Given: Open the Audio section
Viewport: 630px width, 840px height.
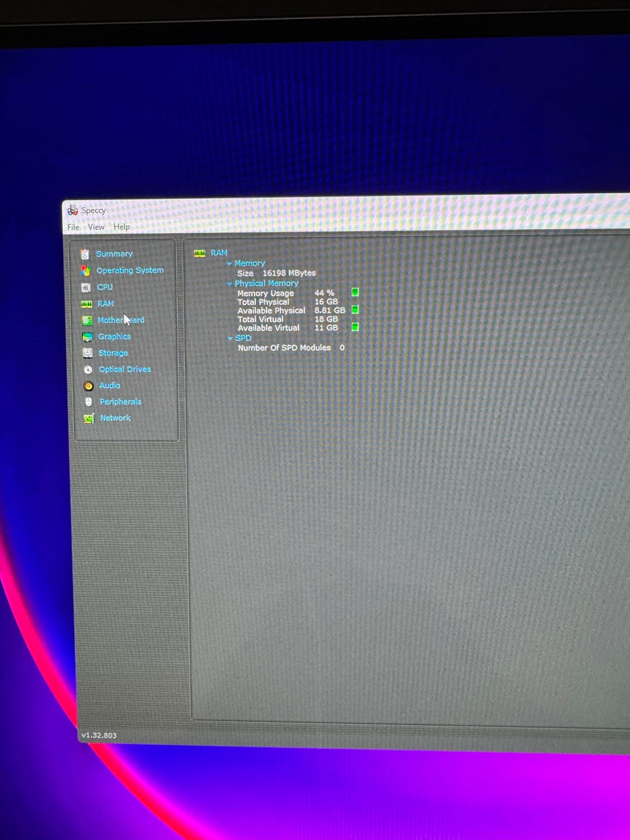Looking at the screenshot, I should 110,386.
